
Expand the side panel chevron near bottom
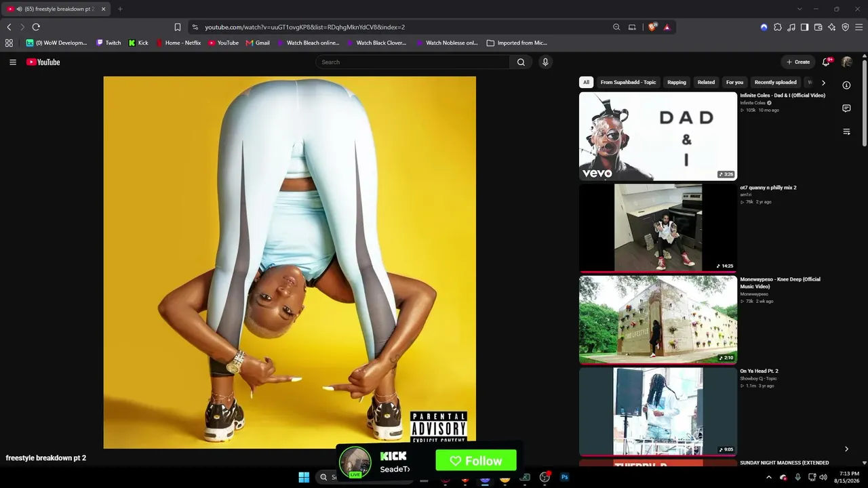pyautogui.click(x=846, y=449)
